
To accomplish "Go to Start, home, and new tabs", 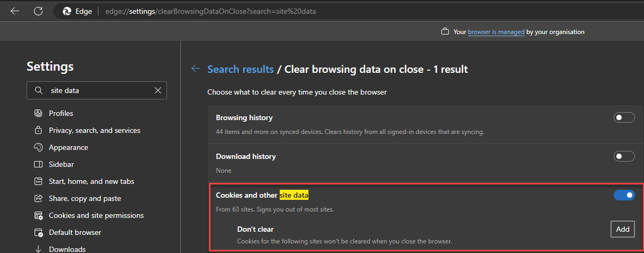I will coord(91,181).
